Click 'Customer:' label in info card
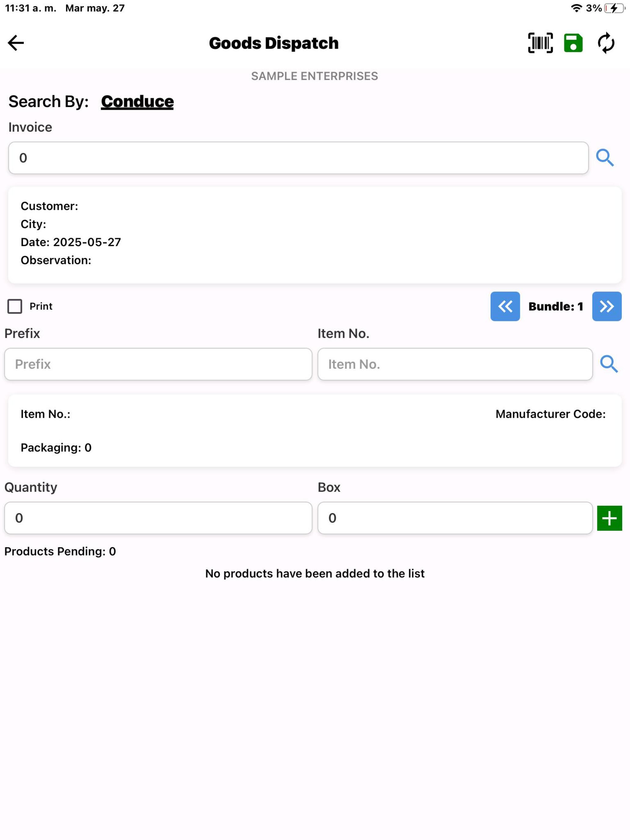Viewport: 630px width, 840px height. [x=49, y=206]
